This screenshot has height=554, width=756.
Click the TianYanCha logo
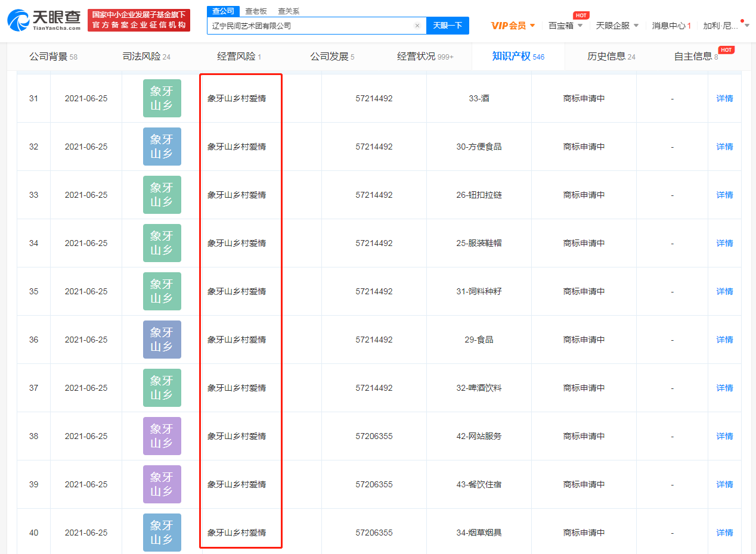pyautogui.click(x=44, y=20)
